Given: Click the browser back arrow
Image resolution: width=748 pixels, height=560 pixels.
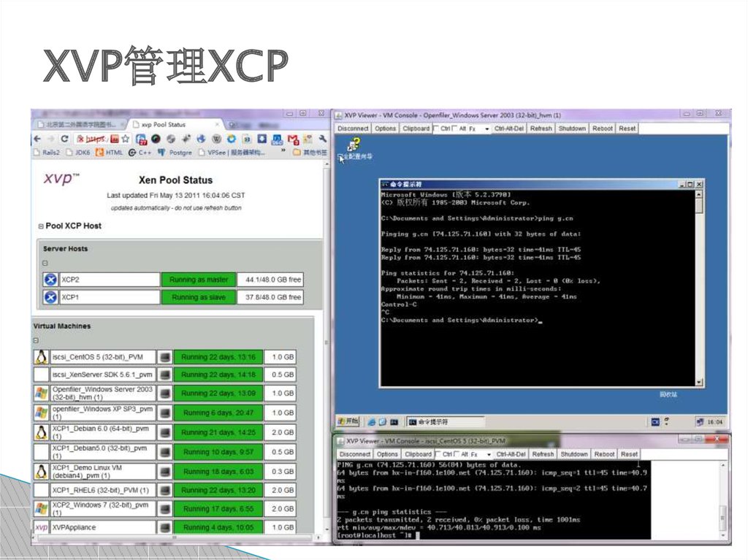Looking at the screenshot, I should [x=37, y=139].
